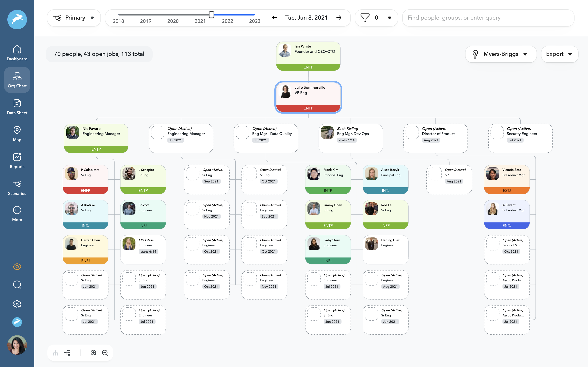Switch to the Data Sheet view
Viewport: 588px width, 367px height.
(17, 107)
